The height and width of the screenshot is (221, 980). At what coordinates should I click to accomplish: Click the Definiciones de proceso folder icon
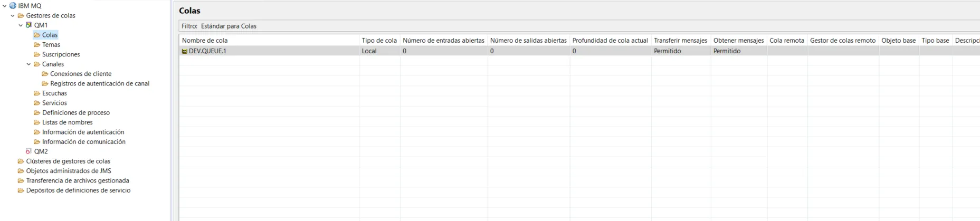(37, 113)
